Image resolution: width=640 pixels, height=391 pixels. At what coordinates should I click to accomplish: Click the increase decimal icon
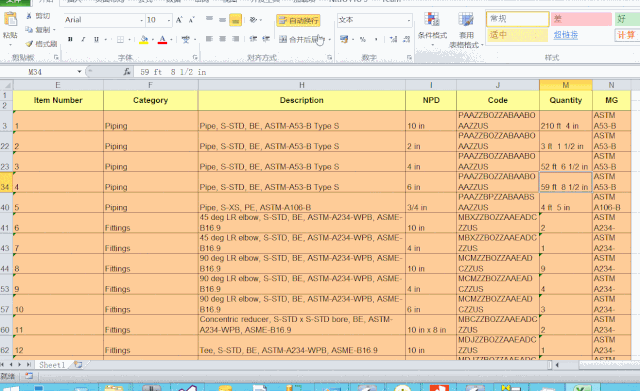393,39
